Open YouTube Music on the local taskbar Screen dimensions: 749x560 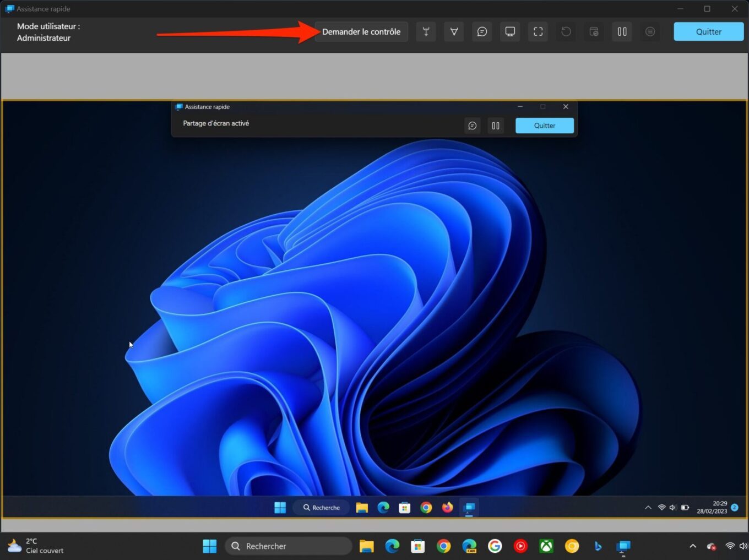click(520, 546)
